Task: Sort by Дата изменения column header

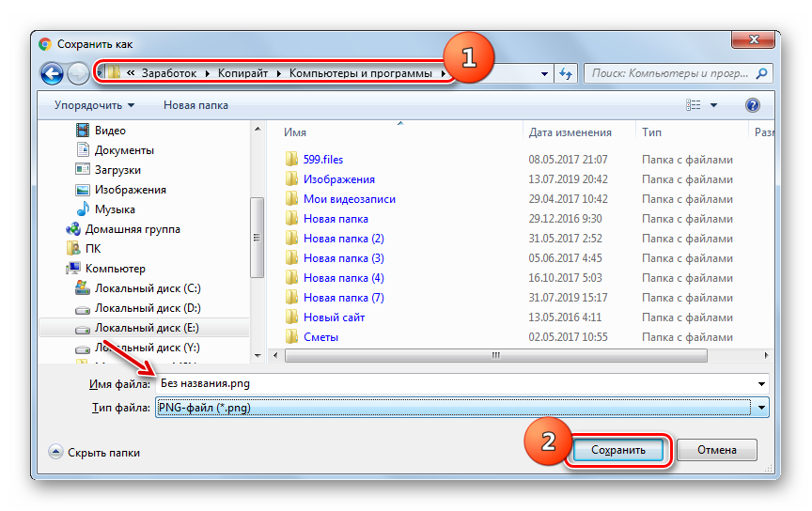Action: 570,132
